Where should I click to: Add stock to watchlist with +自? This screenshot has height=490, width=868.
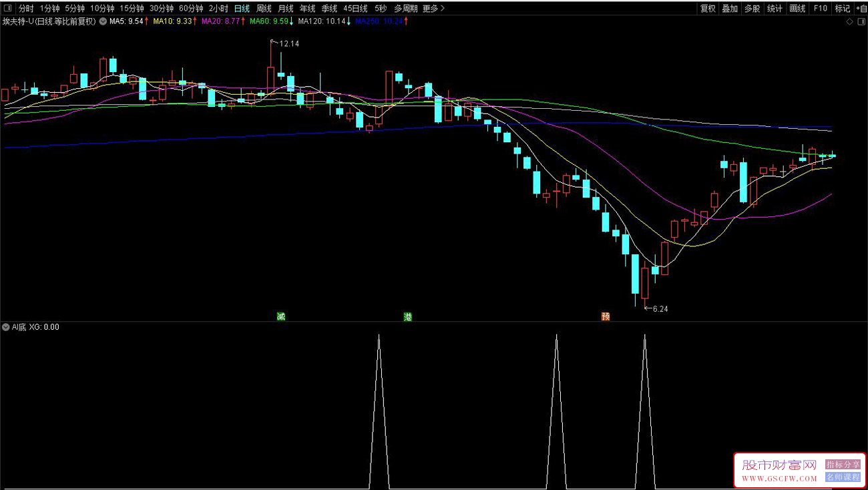click(x=861, y=9)
